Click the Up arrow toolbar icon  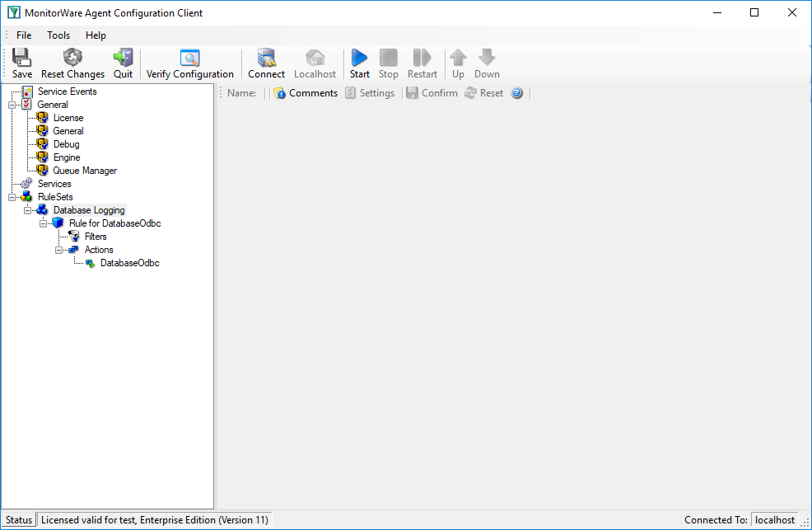coord(458,58)
